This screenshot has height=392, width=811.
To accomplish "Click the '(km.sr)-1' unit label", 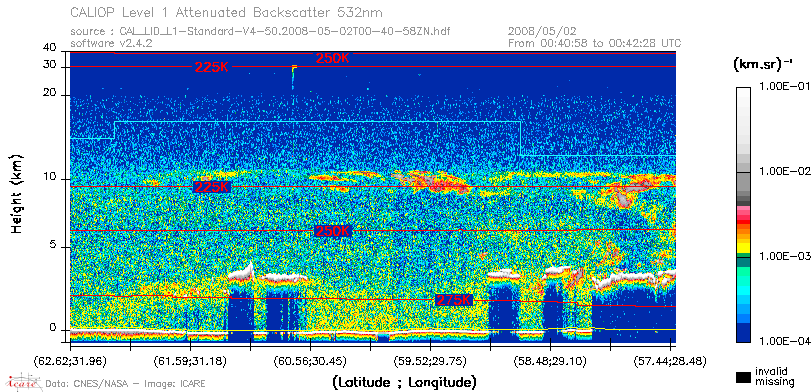I will tap(762, 65).
